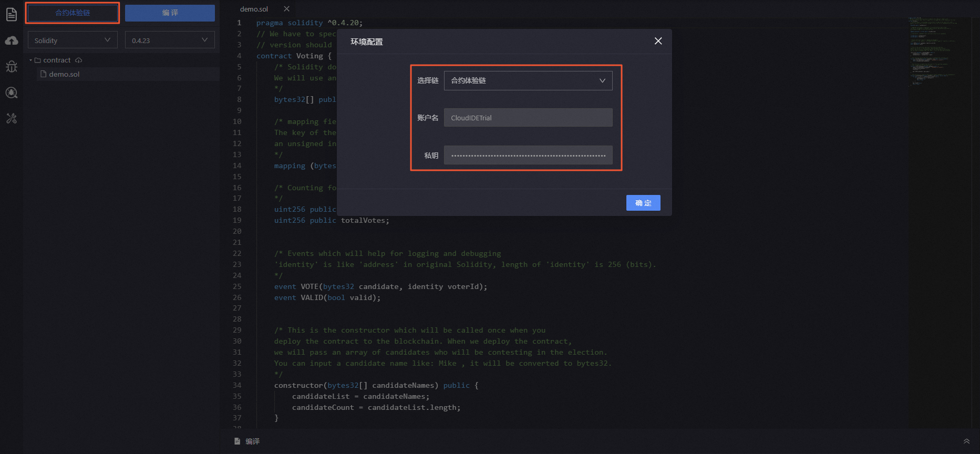Click the 'uint256 public totalVotes;' code line

click(332, 220)
